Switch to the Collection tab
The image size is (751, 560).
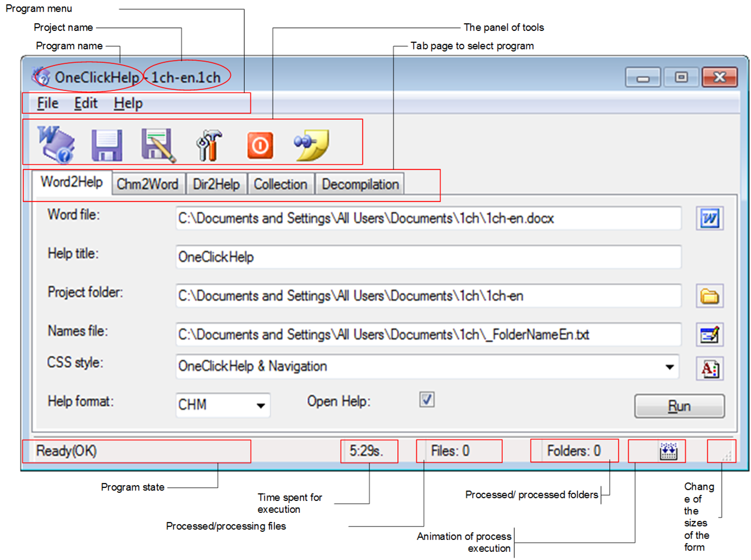click(x=281, y=184)
